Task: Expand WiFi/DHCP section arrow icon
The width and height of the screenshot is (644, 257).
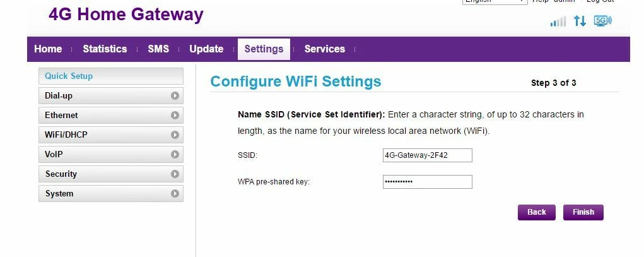Action: [175, 135]
